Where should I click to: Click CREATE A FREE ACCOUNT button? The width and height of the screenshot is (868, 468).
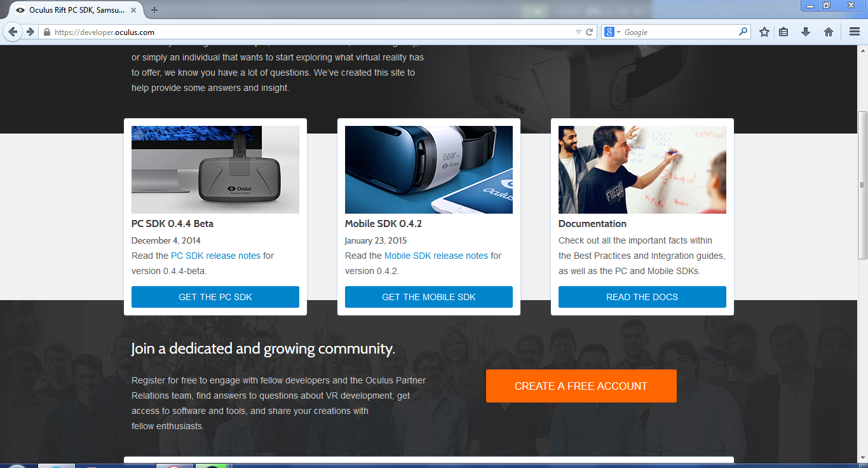[580, 385]
